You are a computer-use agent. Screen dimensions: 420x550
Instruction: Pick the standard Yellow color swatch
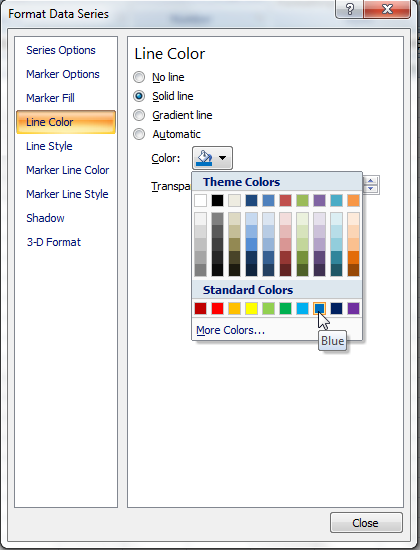(251, 309)
